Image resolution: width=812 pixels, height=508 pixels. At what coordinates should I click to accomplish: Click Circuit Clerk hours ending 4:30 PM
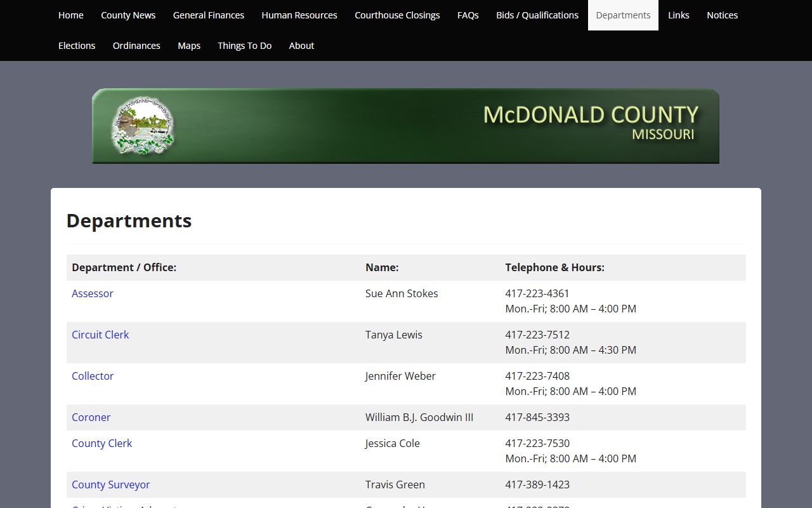(570, 350)
